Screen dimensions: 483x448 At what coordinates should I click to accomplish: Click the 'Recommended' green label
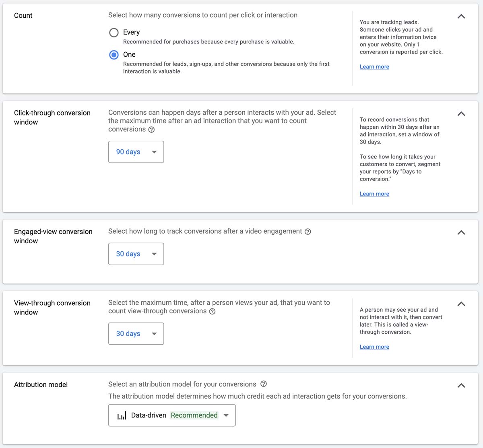pos(194,415)
